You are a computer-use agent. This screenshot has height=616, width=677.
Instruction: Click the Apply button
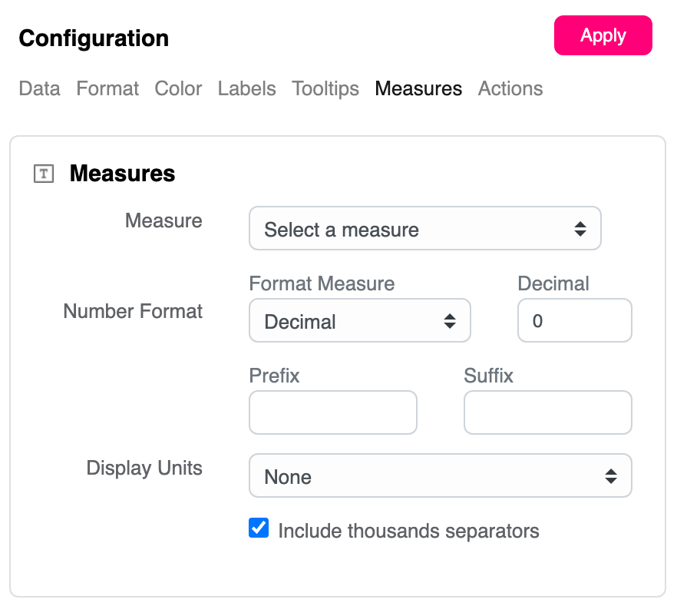(x=603, y=36)
